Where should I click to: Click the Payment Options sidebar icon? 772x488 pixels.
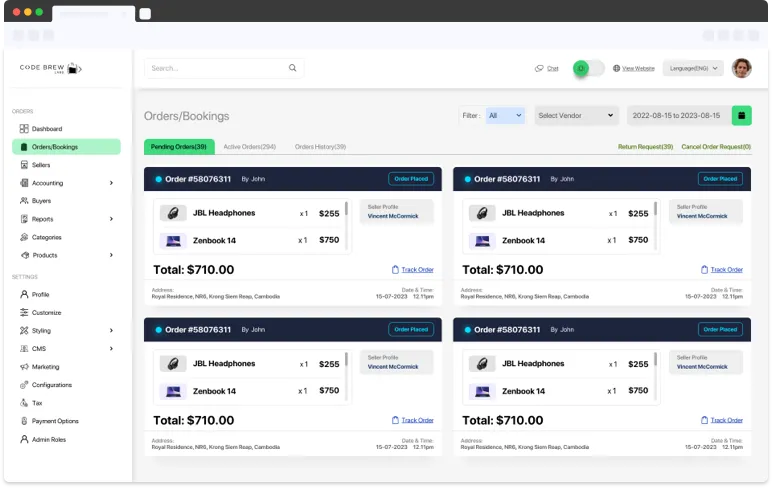(24, 421)
